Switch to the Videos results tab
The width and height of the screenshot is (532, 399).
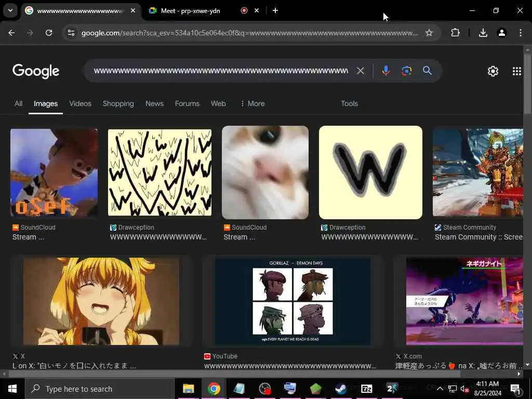(x=80, y=103)
